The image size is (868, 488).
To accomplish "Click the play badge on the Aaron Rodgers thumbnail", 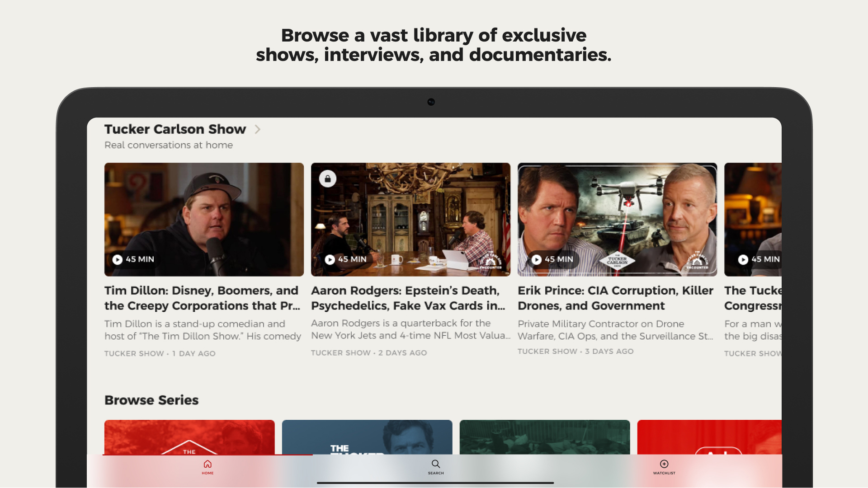I will click(x=330, y=259).
